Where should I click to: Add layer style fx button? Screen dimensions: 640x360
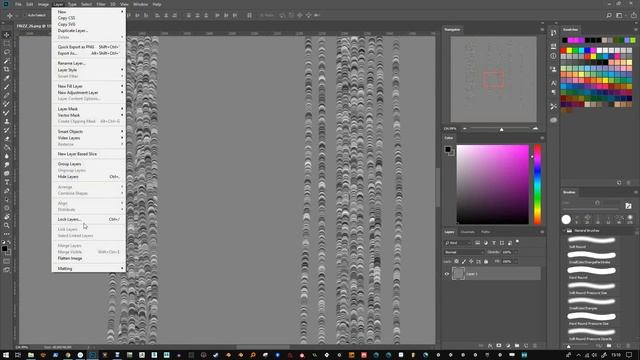click(x=490, y=346)
